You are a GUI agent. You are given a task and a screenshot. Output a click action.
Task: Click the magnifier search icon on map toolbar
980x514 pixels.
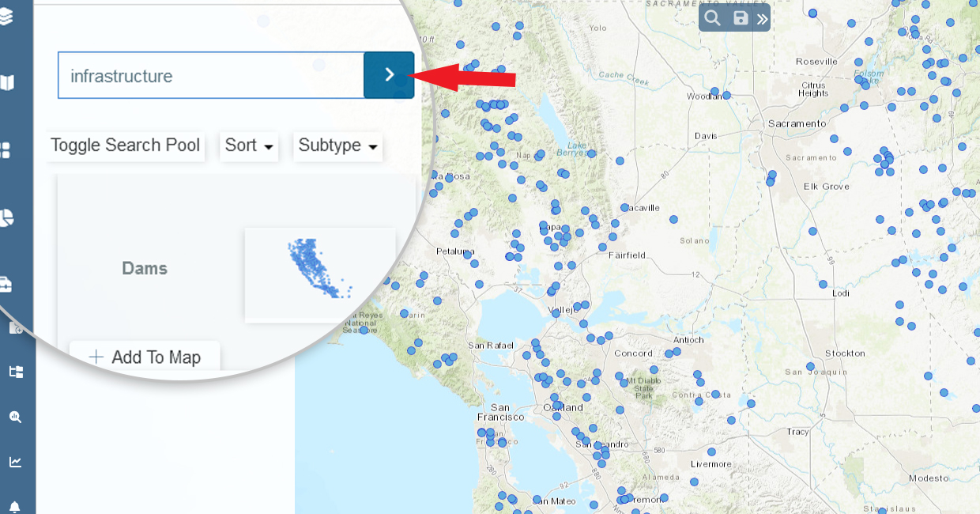[712, 17]
